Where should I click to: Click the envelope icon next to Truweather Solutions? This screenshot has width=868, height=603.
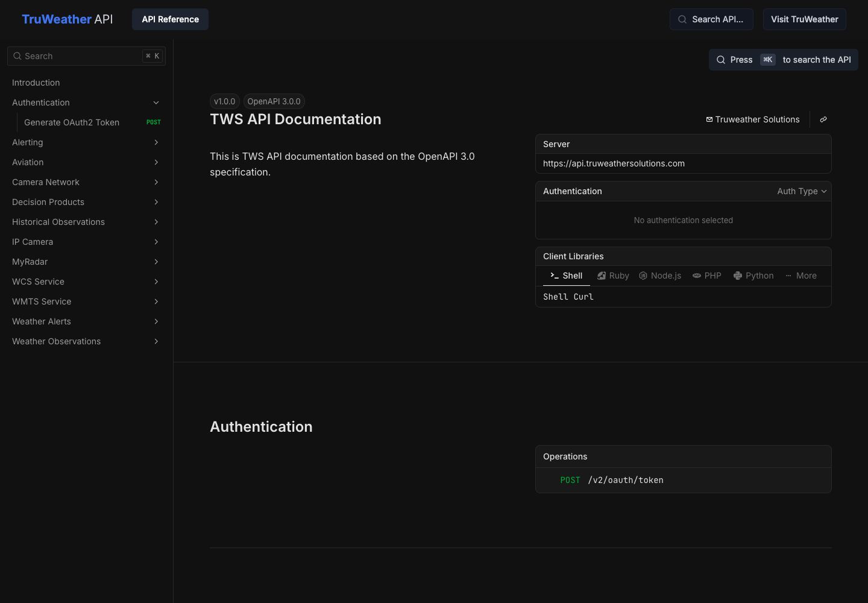pyautogui.click(x=709, y=119)
